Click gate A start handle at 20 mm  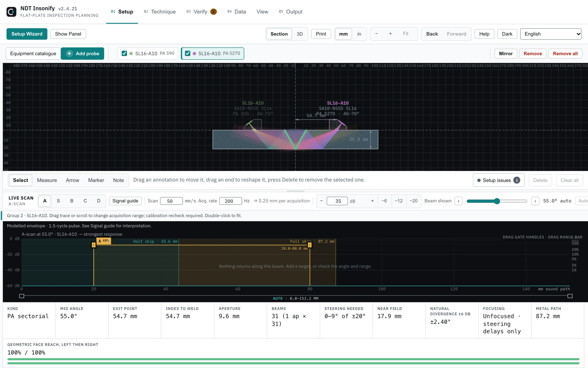[x=94, y=245]
